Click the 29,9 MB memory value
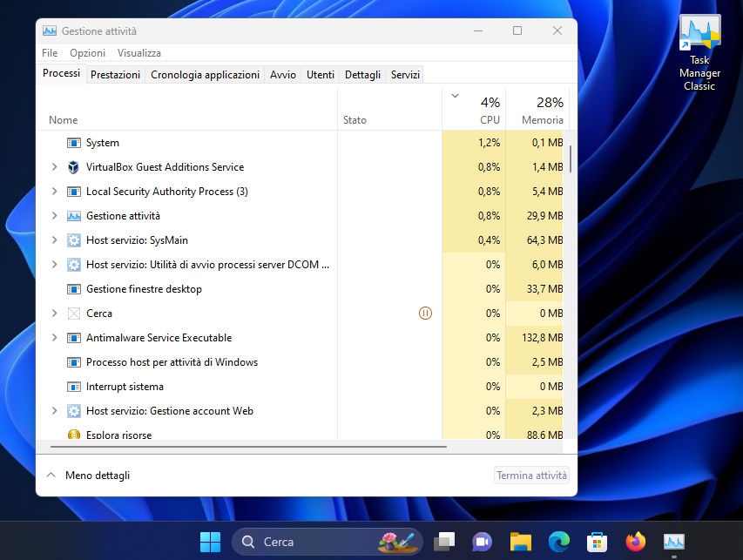The image size is (743, 560). point(544,216)
